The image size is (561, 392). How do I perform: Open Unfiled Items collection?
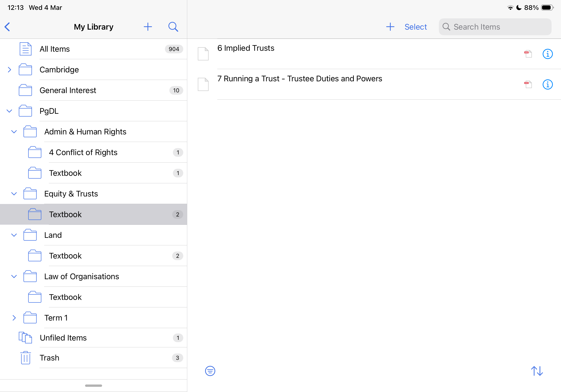click(63, 338)
